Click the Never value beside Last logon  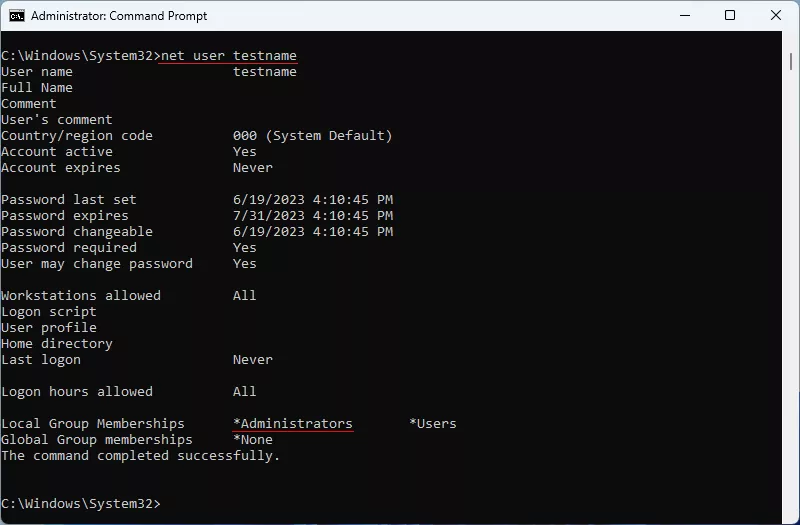click(253, 360)
